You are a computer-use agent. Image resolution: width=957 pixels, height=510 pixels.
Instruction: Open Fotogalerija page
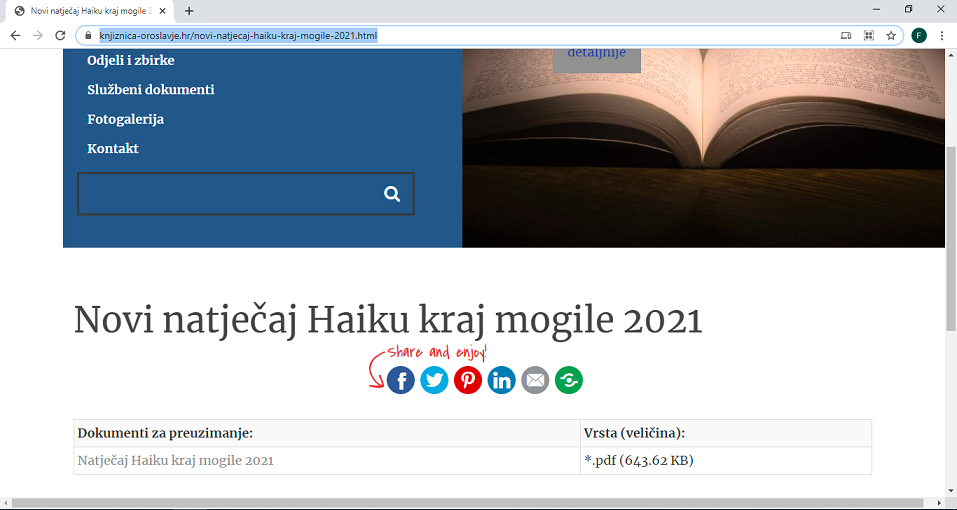pos(126,119)
